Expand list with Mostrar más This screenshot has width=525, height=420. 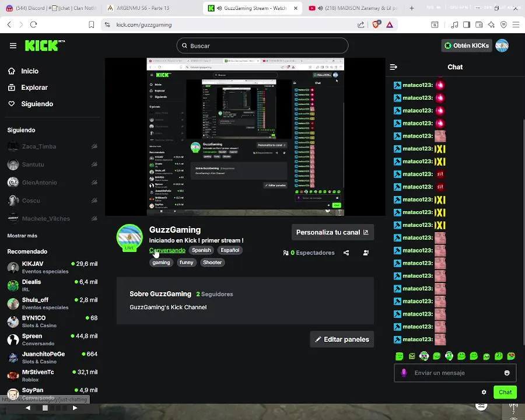(22, 236)
